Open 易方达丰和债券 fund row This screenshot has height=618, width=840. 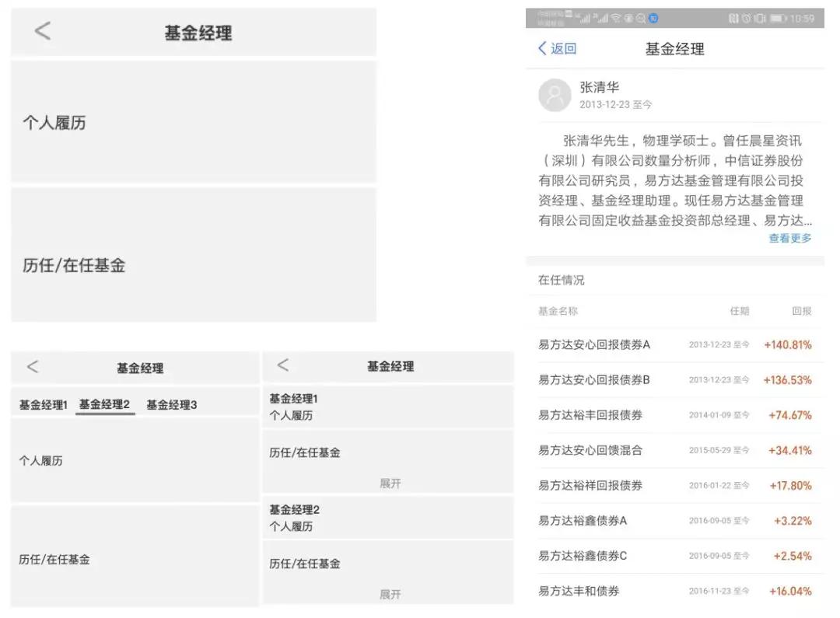click(675, 592)
